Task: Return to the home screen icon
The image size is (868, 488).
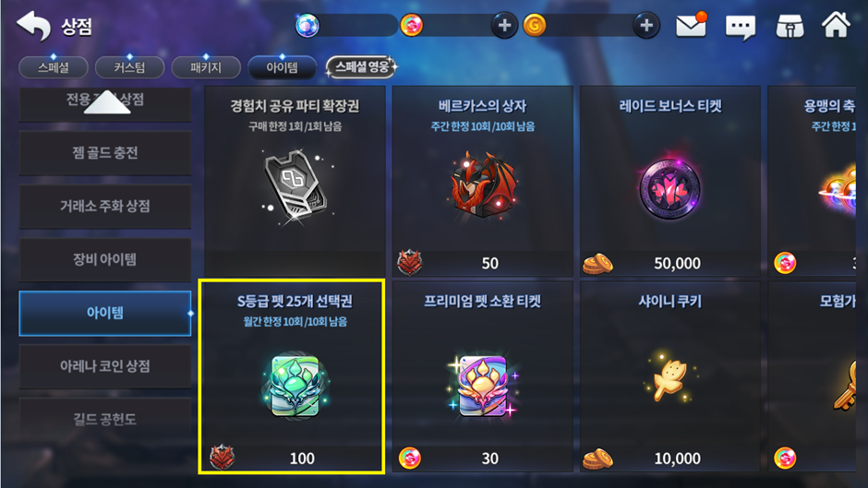Action: tap(836, 25)
